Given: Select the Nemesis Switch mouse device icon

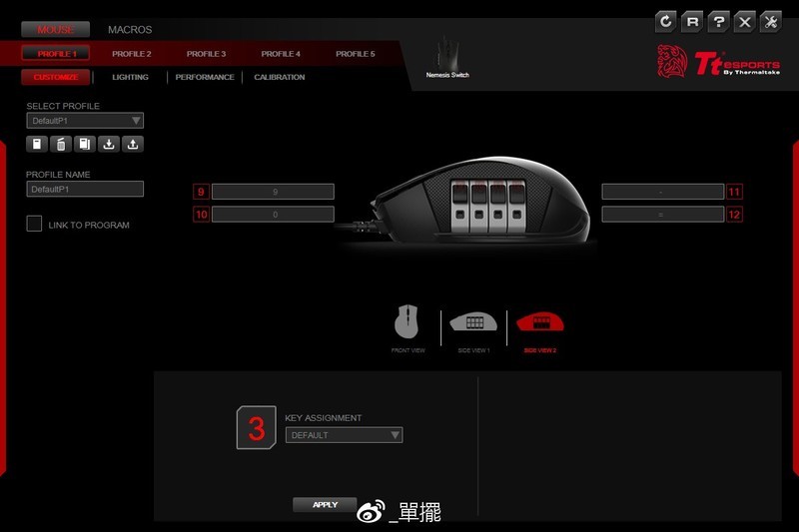Looking at the screenshot, I should click(x=447, y=57).
